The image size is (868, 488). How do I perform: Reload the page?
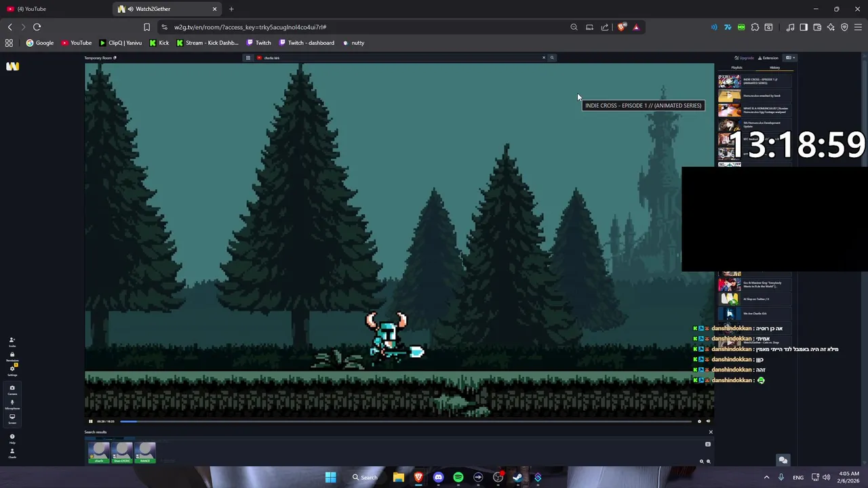tap(37, 27)
